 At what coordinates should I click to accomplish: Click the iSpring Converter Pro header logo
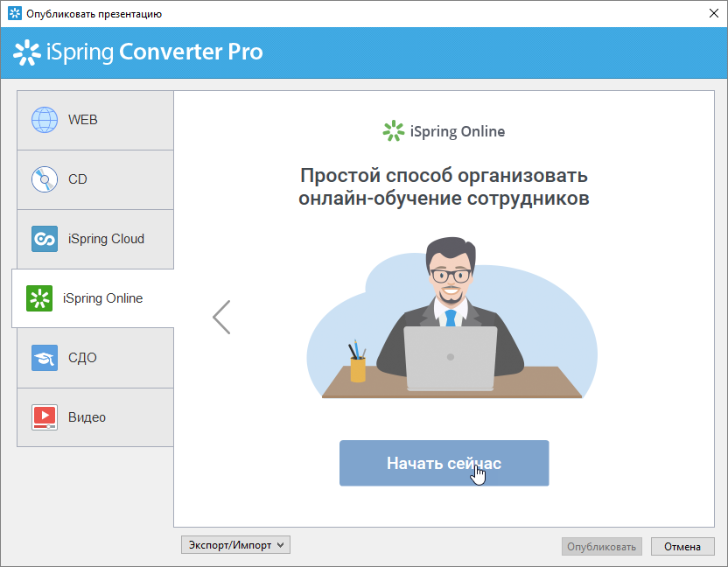pos(138,52)
